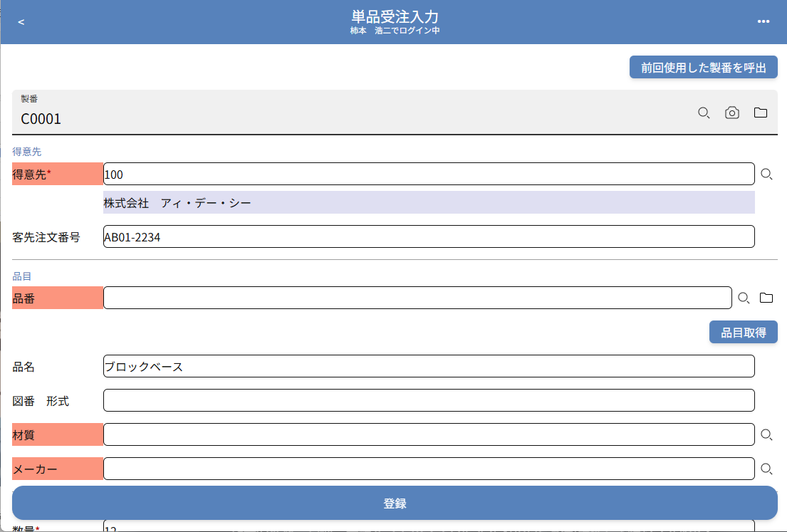Image resolution: width=787 pixels, height=532 pixels.
Task: Click the 品目取得 button
Action: 743,332
